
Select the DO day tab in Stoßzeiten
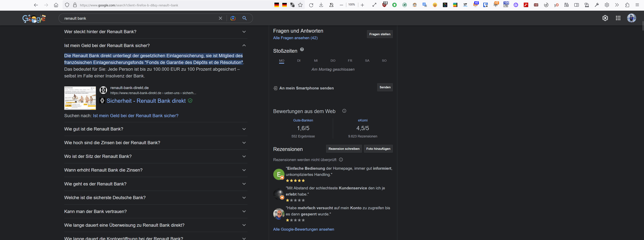click(x=333, y=61)
